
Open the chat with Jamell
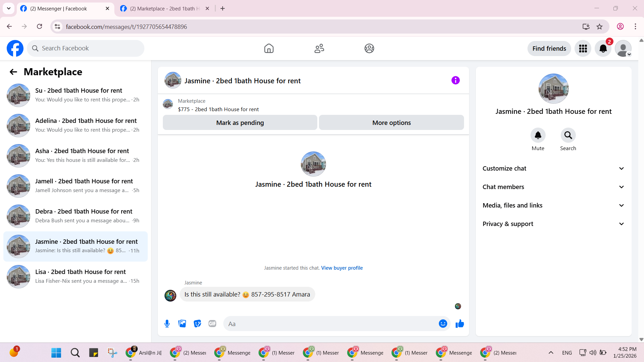pos(76,186)
